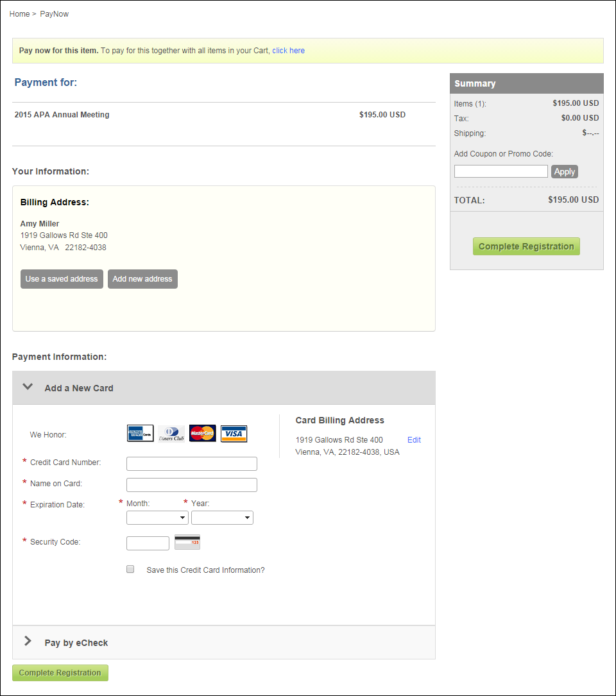Click Edit next to card billing address
This screenshot has width=616, height=696.
click(x=414, y=440)
